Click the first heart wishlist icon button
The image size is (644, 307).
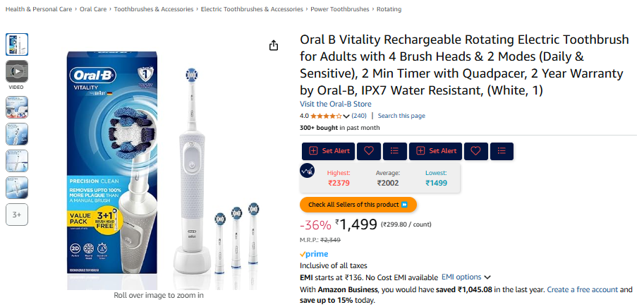[x=369, y=151]
